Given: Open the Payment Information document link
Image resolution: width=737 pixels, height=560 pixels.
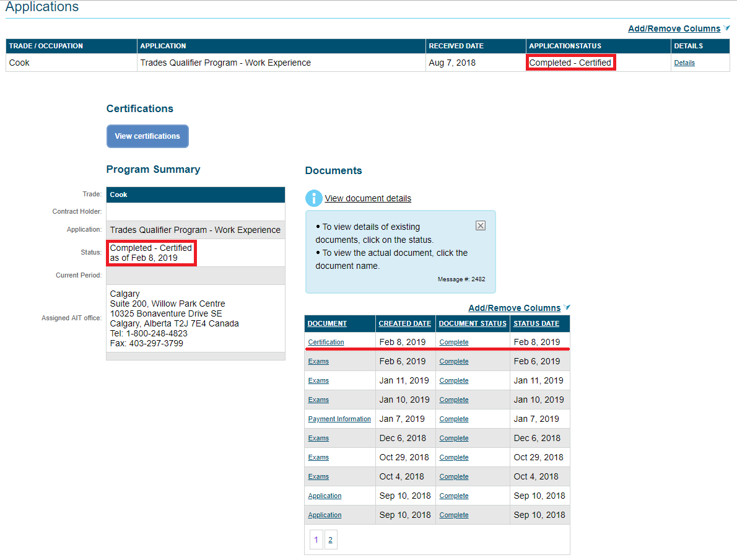Looking at the screenshot, I should point(339,419).
